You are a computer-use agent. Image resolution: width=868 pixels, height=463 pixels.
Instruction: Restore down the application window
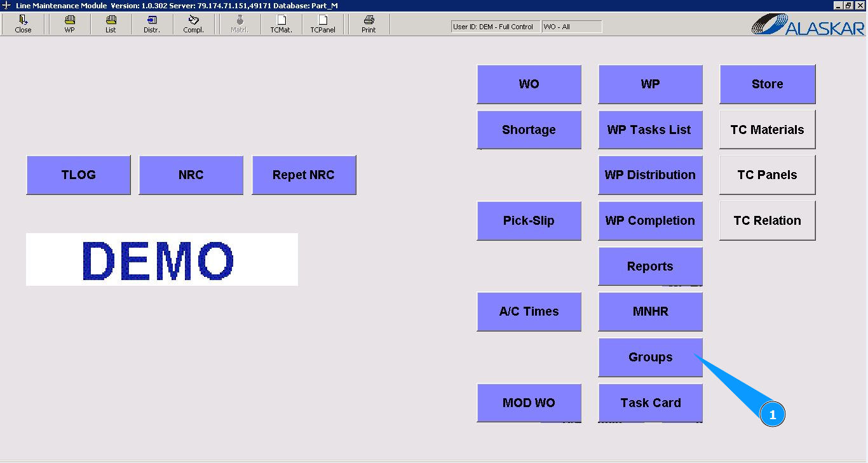coord(849,5)
